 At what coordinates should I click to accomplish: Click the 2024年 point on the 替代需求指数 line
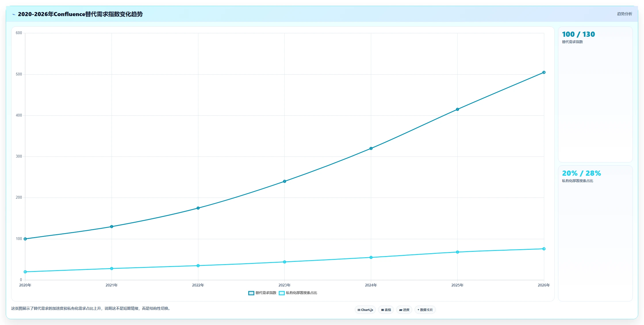[371, 148]
